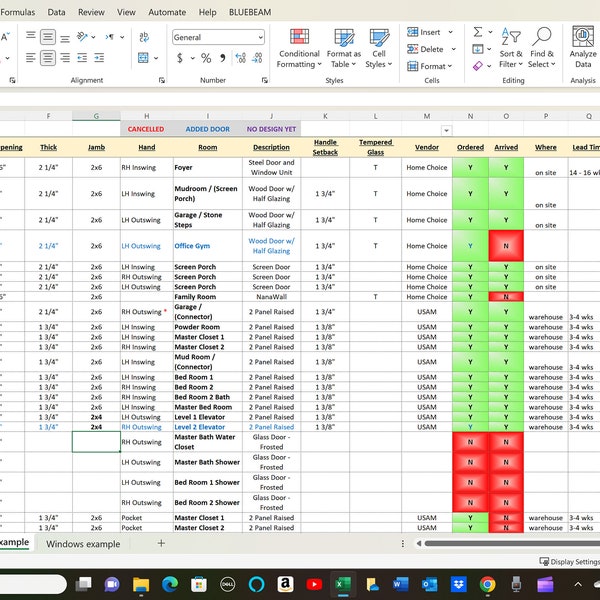Open Cell Styles gallery
The width and height of the screenshot is (600, 600).
click(379, 48)
